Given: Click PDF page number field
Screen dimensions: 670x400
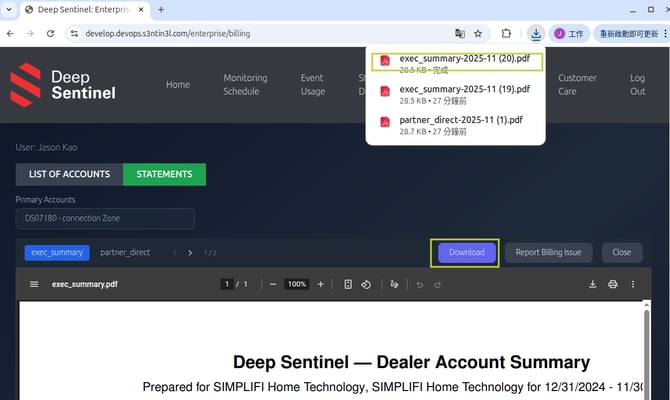Looking at the screenshot, I should 227,284.
